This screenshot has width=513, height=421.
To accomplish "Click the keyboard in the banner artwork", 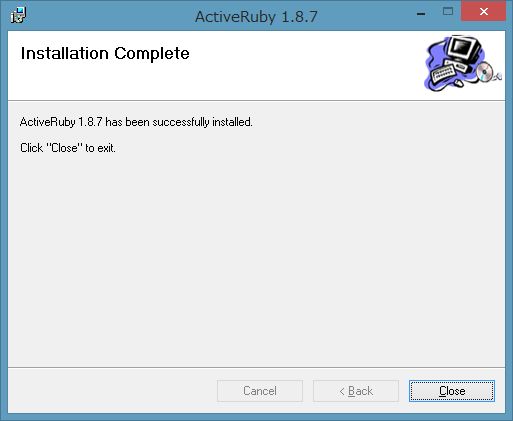I will pos(443,74).
